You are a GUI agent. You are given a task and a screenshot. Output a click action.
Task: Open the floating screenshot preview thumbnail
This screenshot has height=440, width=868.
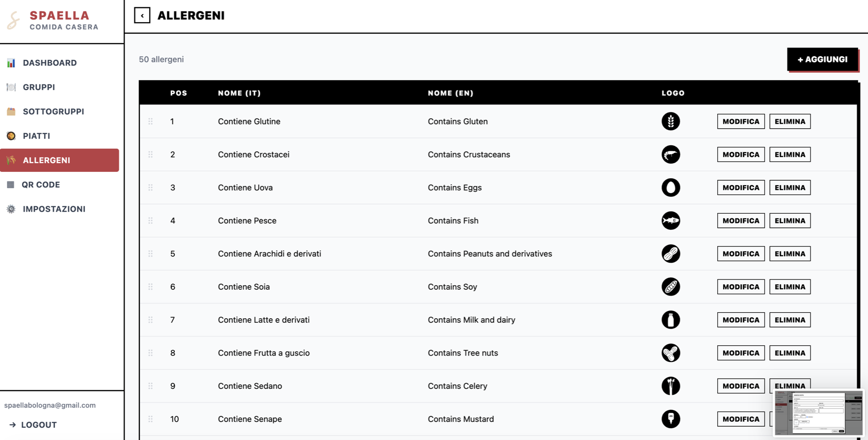(818, 413)
